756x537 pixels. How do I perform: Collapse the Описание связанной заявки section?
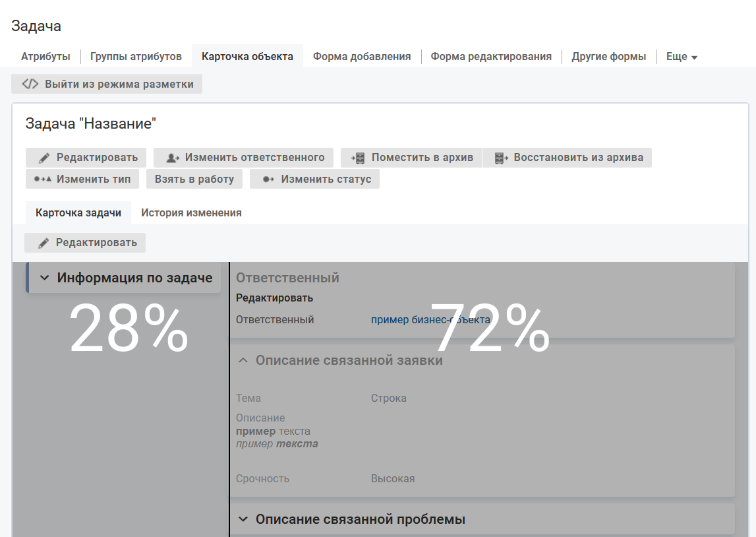243,360
